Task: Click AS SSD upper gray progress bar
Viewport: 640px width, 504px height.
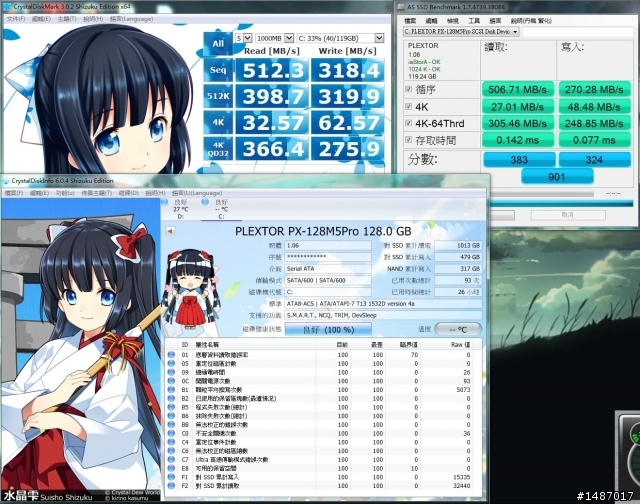Action: (542, 193)
